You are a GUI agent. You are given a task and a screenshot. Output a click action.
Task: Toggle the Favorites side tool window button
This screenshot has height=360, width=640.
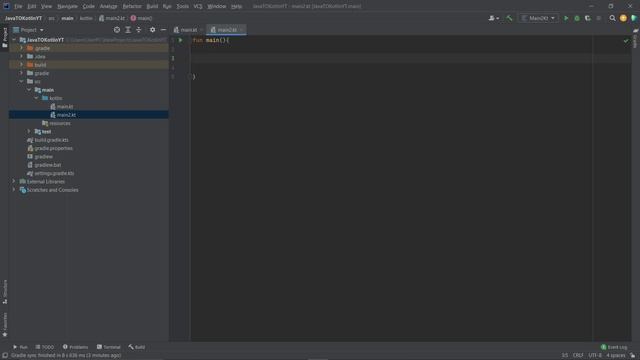pos(4,324)
